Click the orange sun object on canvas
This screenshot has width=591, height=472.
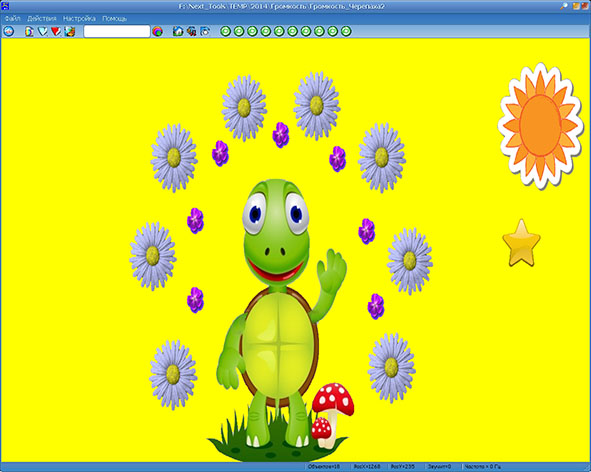540,125
